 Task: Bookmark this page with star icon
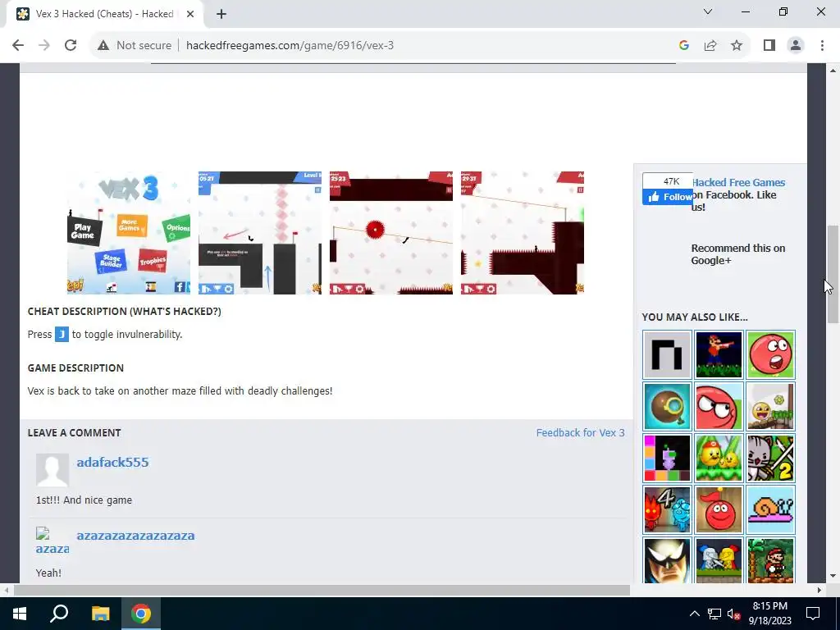[737, 46]
